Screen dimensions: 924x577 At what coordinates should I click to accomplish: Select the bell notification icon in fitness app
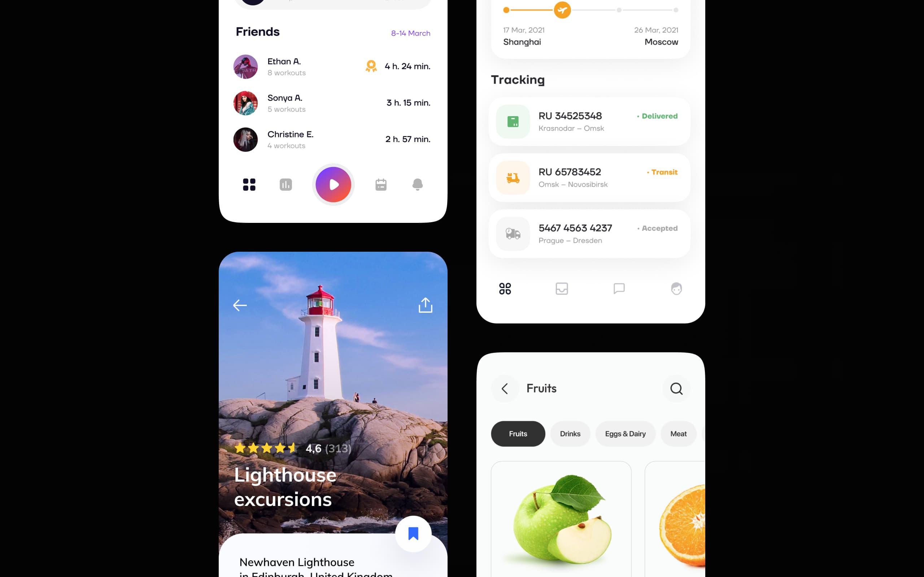418,184
